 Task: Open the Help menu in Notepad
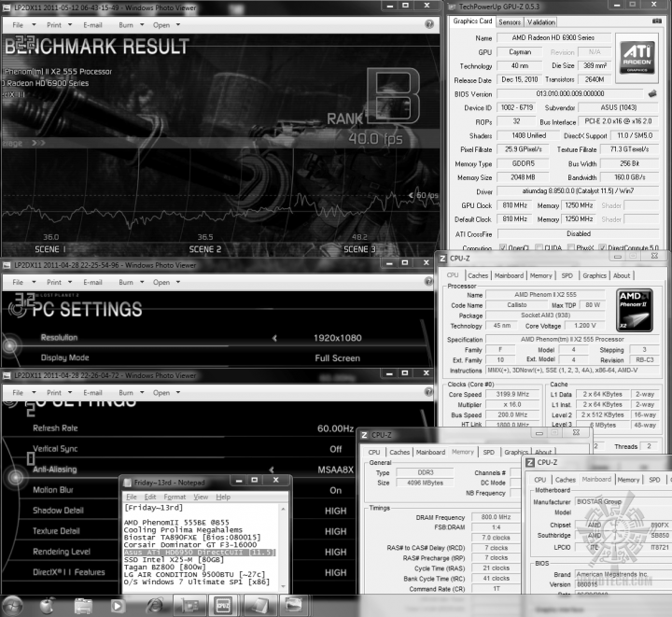click(x=223, y=497)
